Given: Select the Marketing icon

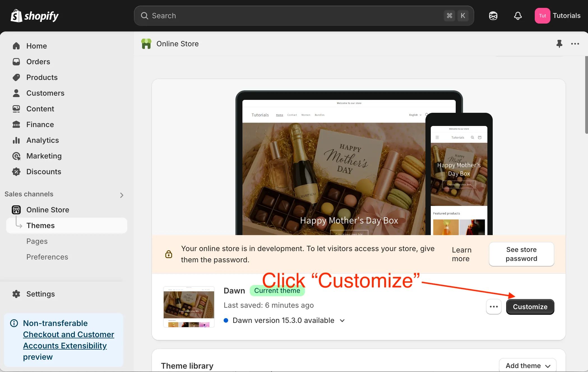Looking at the screenshot, I should point(17,156).
